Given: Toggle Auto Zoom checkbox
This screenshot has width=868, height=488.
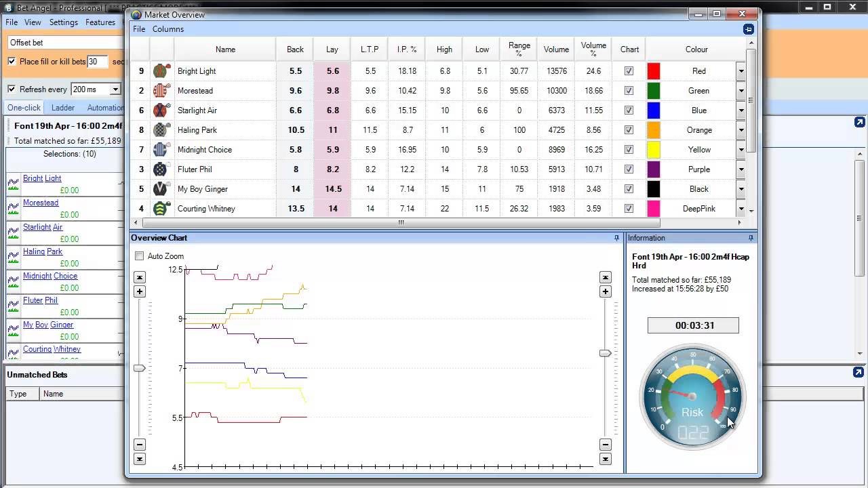Looking at the screenshot, I should point(139,256).
